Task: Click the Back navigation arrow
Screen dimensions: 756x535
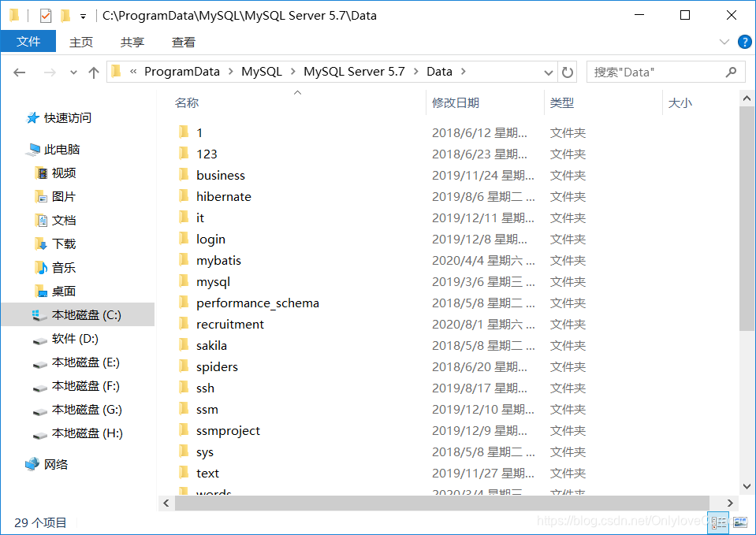Action: pyautogui.click(x=19, y=72)
